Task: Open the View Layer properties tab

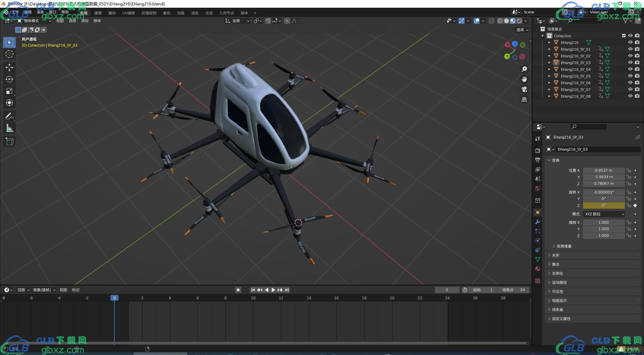Action: [x=538, y=169]
